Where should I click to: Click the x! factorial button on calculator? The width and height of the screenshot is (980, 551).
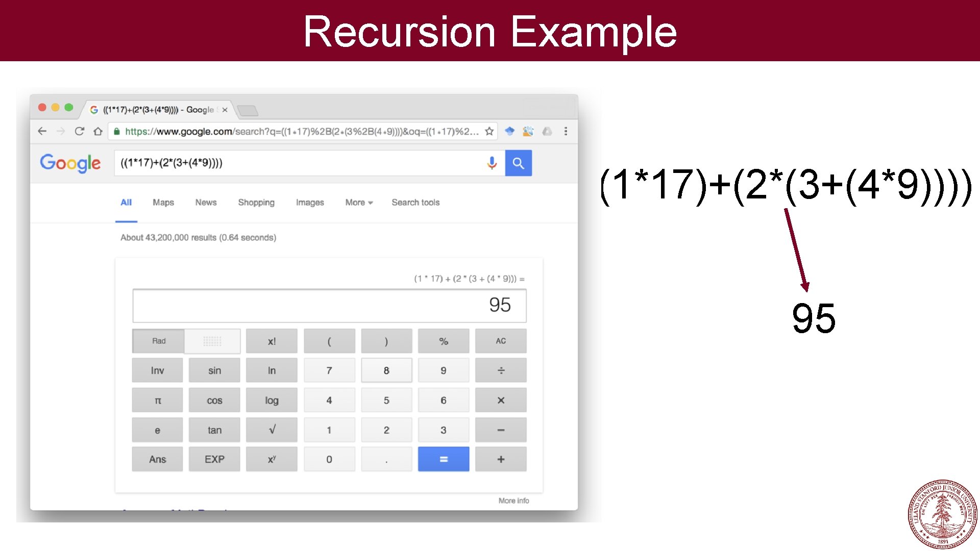pos(271,341)
